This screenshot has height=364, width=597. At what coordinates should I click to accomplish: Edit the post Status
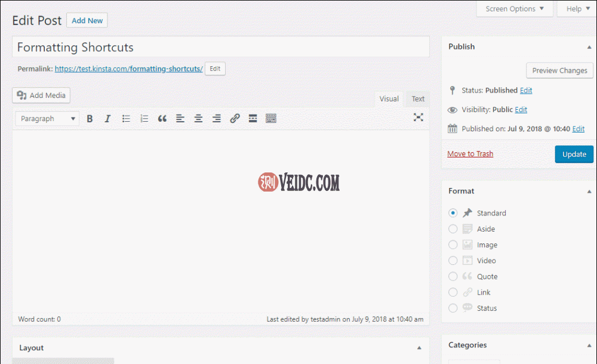526,90
